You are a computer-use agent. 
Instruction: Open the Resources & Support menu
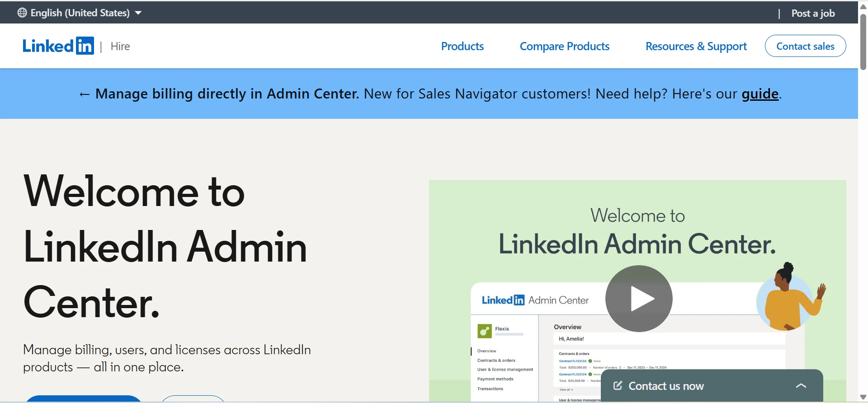696,46
